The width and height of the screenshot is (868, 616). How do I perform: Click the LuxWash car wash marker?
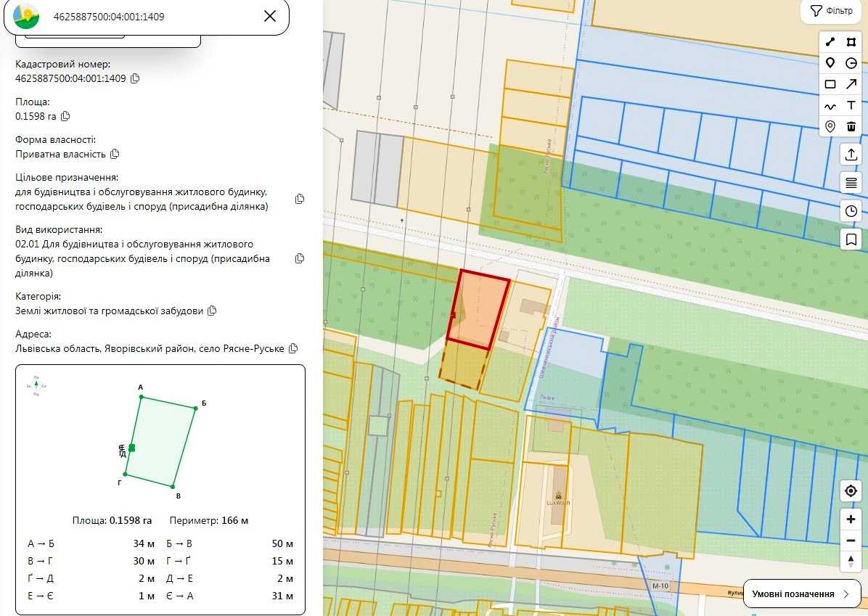pyautogui.click(x=559, y=496)
